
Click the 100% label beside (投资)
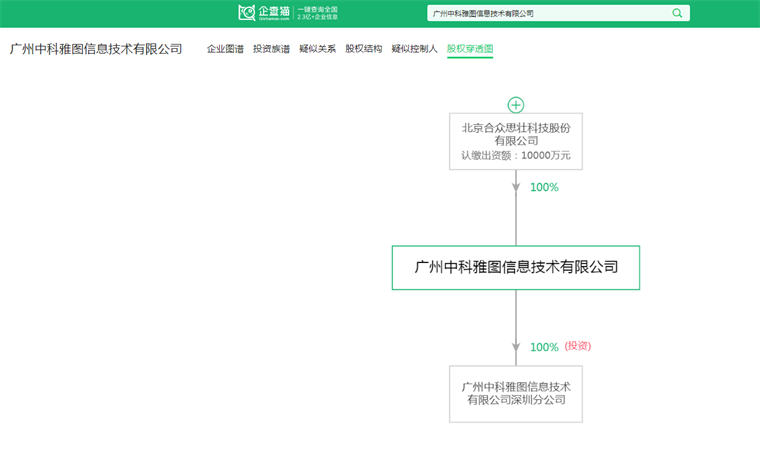point(544,347)
